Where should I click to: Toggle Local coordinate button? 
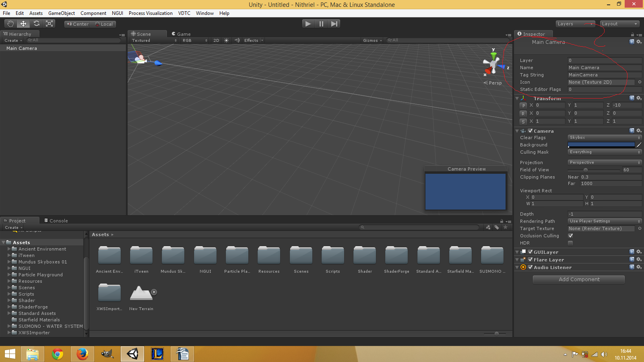pos(103,24)
